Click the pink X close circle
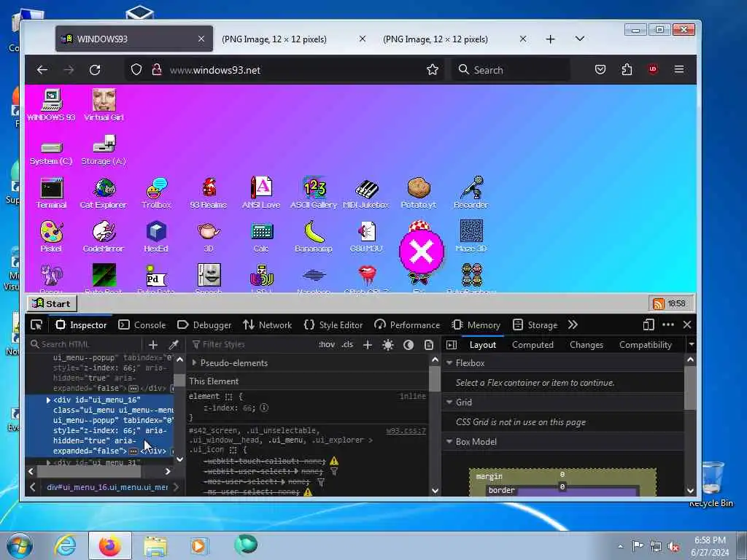 click(x=422, y=252)
